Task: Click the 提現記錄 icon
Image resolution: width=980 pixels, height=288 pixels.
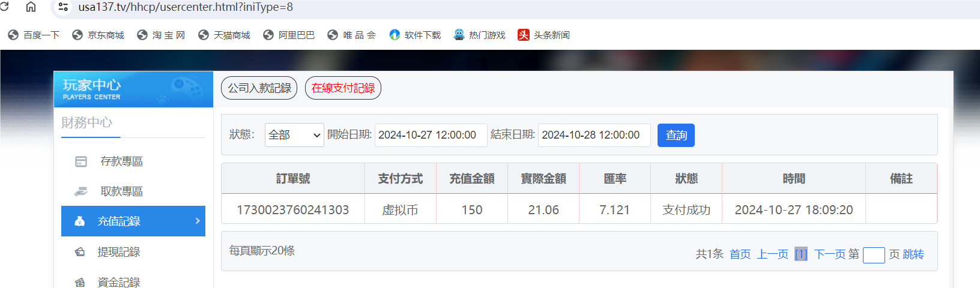Action: click(x=79, y=252)
